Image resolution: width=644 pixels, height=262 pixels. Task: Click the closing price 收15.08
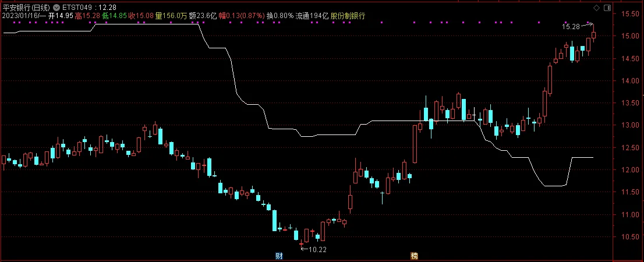pyautogui.click(x=141, y=16)
